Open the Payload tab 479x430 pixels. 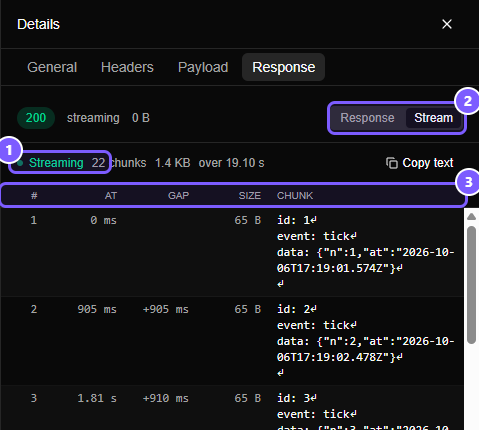(203, 67)
